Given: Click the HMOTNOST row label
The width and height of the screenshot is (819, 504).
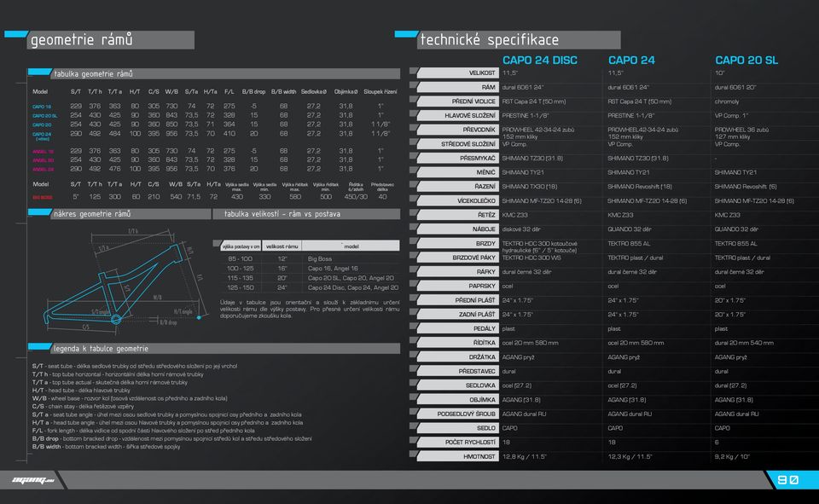Looking at the screenshot, I should click(x=457, y=456).
